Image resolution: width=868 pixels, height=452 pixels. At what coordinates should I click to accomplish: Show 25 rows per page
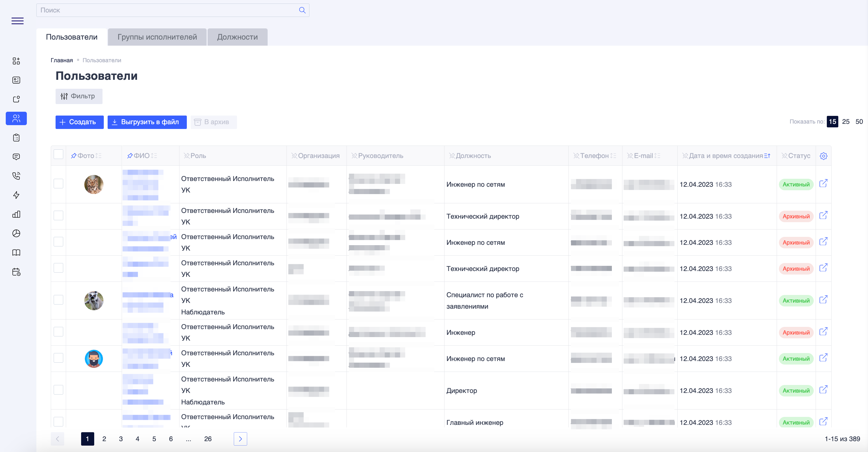845,122
